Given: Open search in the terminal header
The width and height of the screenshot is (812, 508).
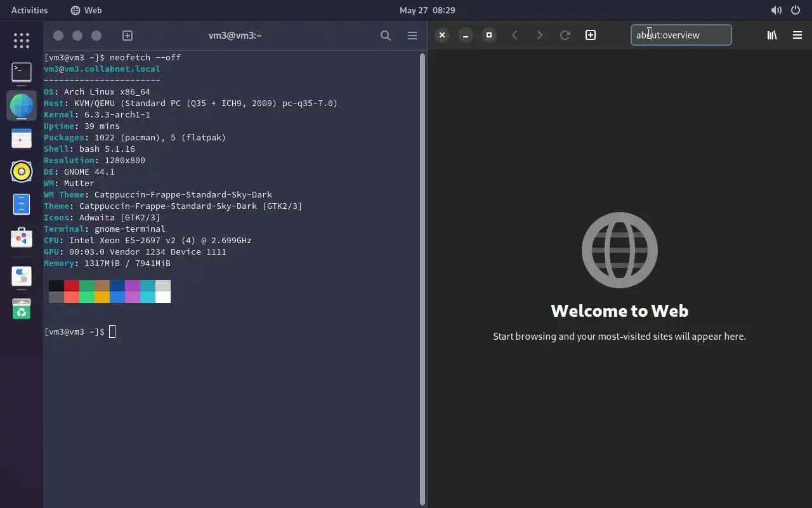Looking at the screenshot, I should tap(385, 36).
